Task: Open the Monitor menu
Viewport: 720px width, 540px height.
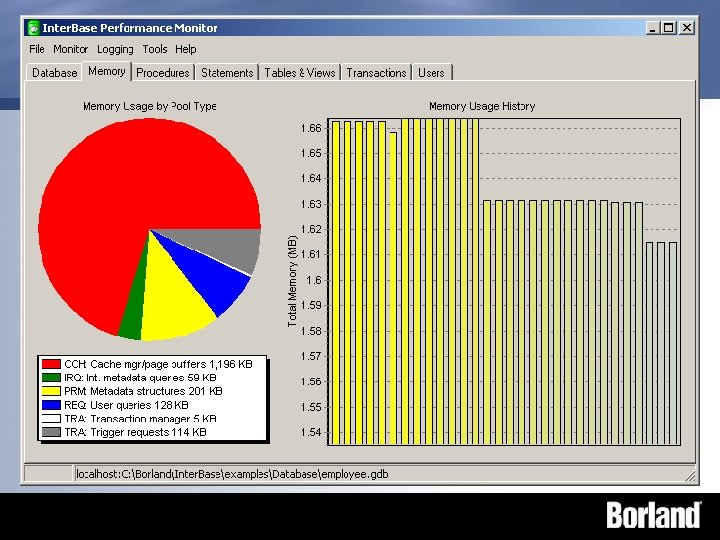Action: [70, 49]
